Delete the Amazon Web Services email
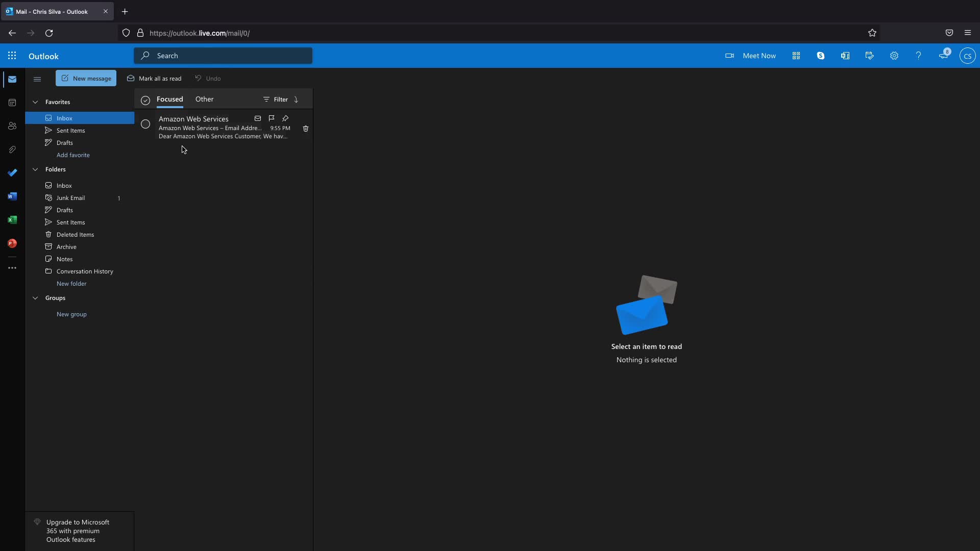Screen dimensions: 980x551 coord(306,129)
